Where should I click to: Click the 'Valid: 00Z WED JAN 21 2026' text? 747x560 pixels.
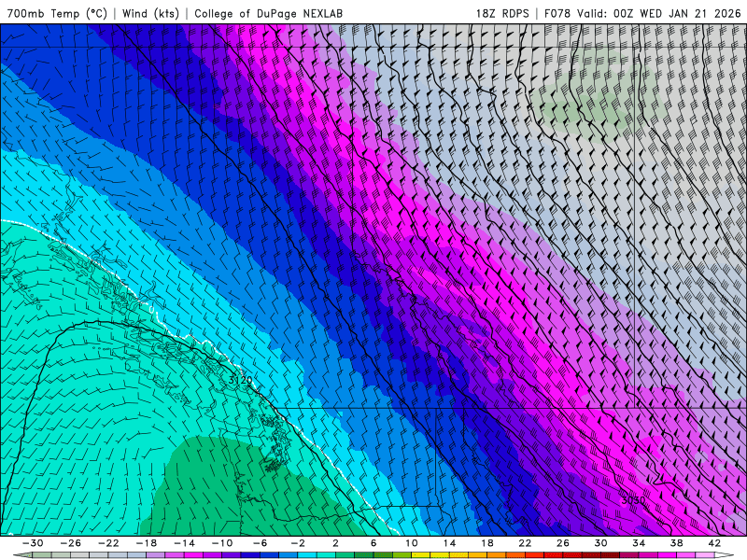coord(659,13)
